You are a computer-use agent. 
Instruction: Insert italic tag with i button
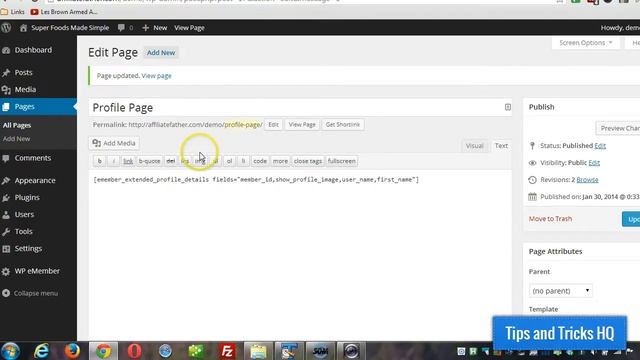[x=114, y=161]
